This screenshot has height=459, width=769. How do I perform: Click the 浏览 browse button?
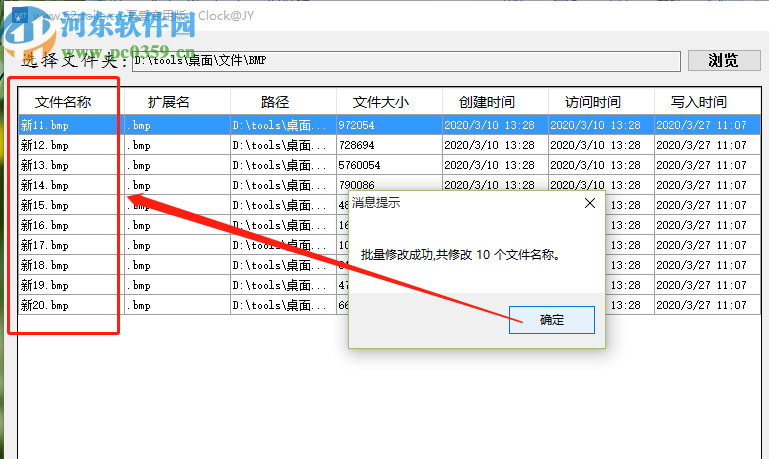[x=723, y=60]
